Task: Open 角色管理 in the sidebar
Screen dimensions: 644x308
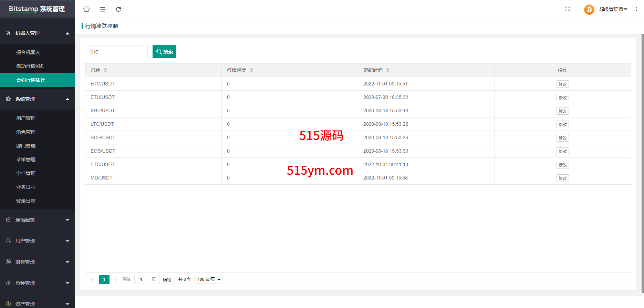Action: [x=26, y=132]
